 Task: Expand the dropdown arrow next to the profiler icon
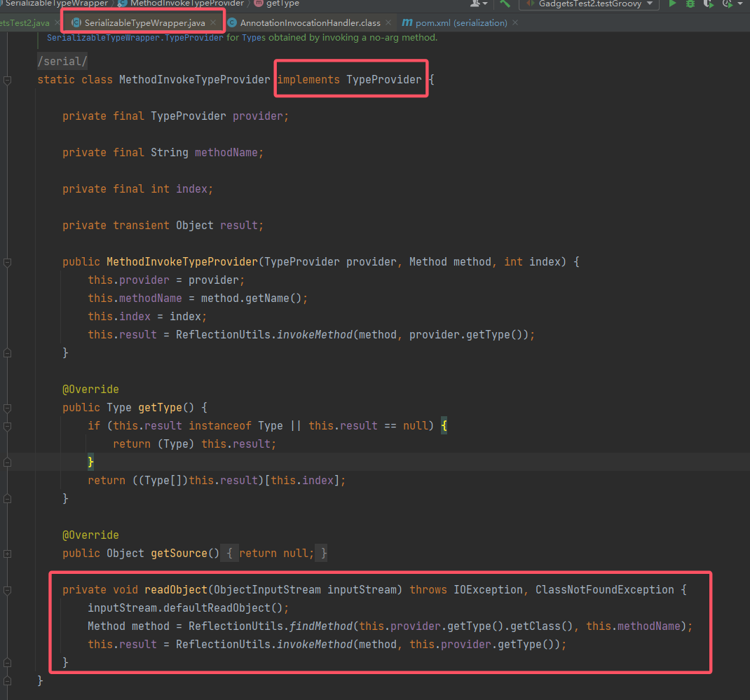pyautogui.click(x=740, y=4)
